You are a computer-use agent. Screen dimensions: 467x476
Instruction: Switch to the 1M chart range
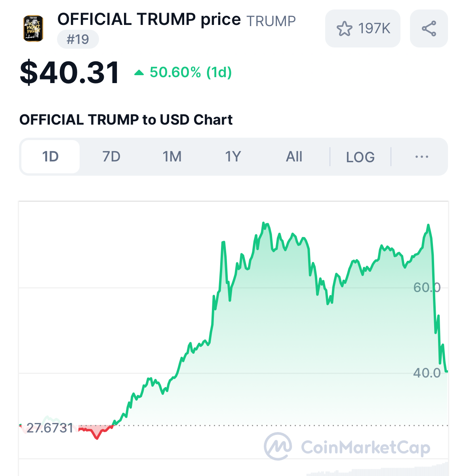(x=172, y=157)
